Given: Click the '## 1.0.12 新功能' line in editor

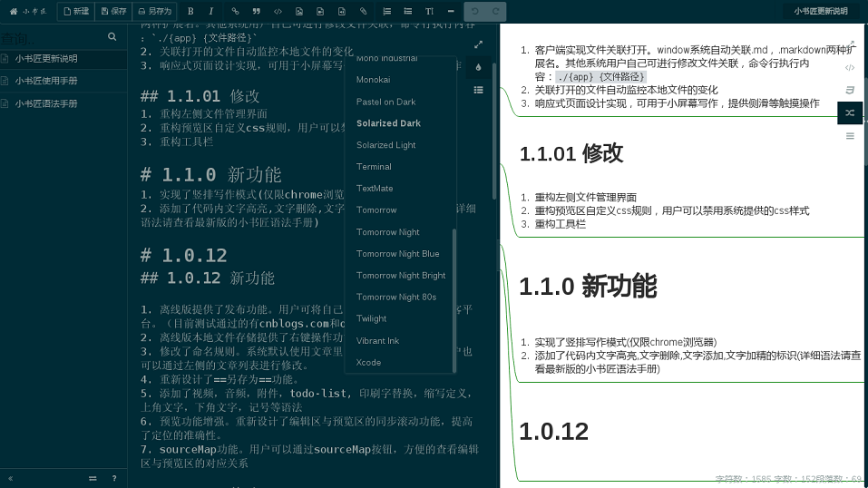Looking at the screenshot, I should (207, 278).
